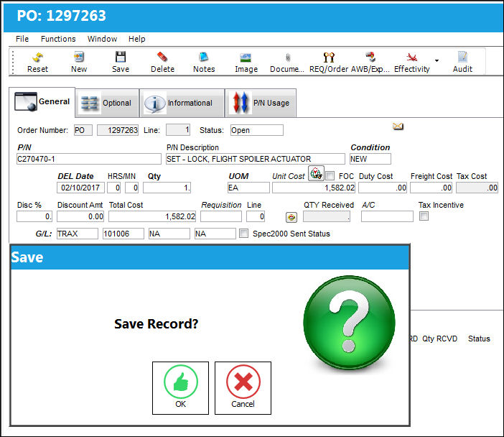504x437 pixels.
Task: Click the Disc % field
Action: 34,216
